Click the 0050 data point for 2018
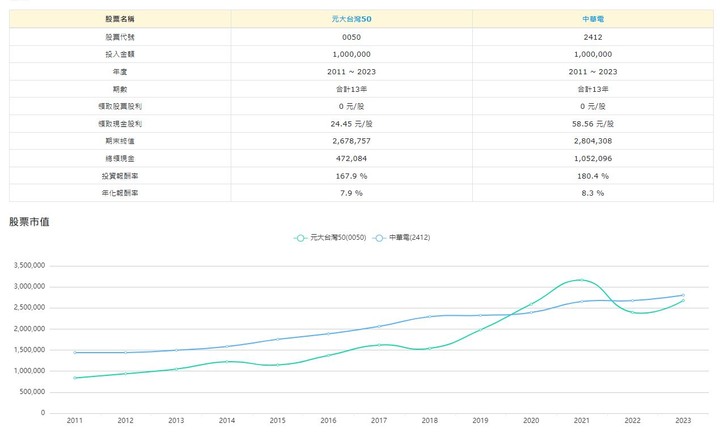This screenshot has height=432, width=720. [x=429, y=348]
